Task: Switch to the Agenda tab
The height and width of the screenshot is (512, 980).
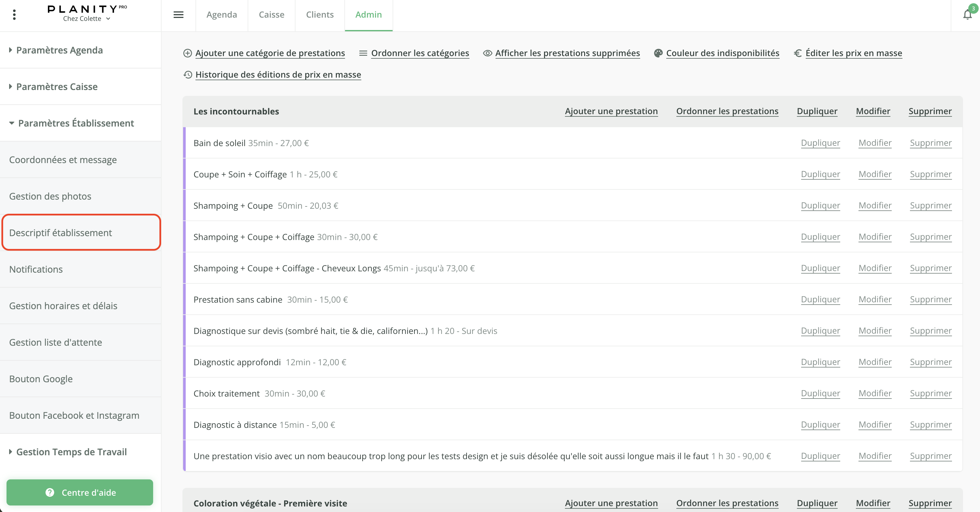Action: pos(222,15)
